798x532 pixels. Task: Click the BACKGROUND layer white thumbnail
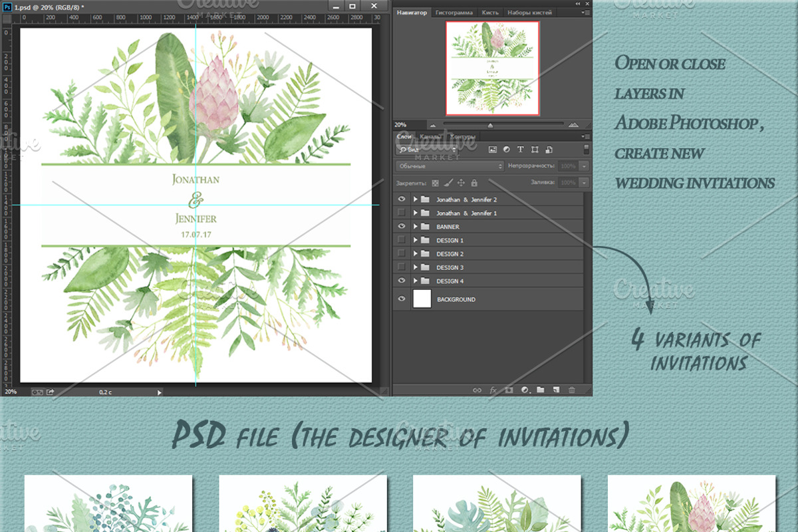pos(422,299)
